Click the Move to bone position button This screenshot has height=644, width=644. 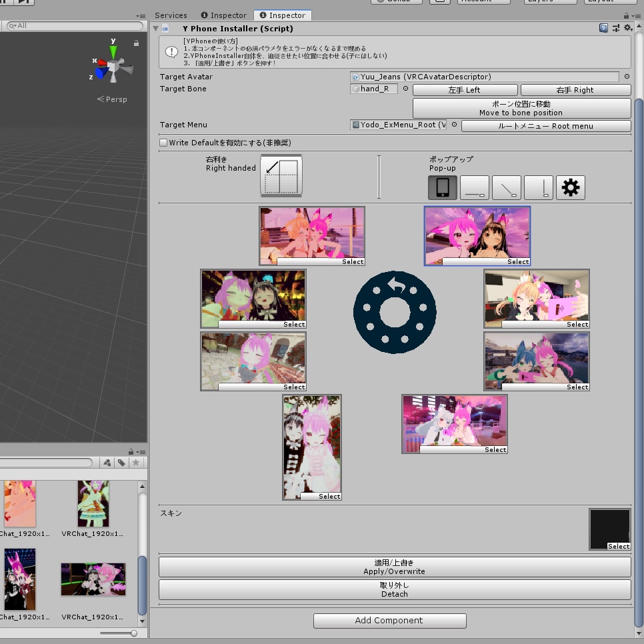(521, 108)
